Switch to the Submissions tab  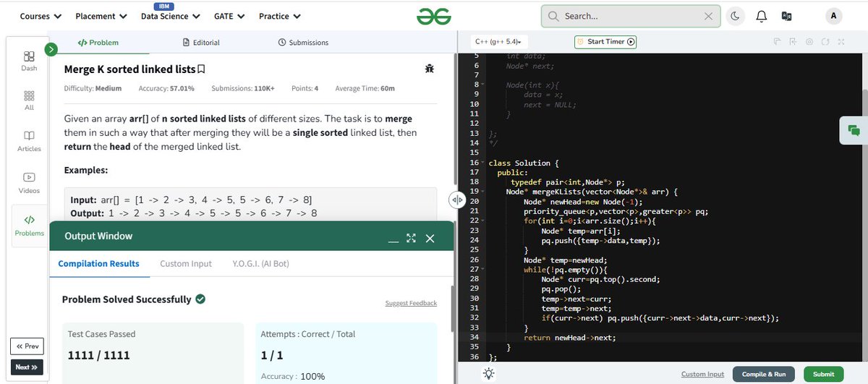[303, 43]
